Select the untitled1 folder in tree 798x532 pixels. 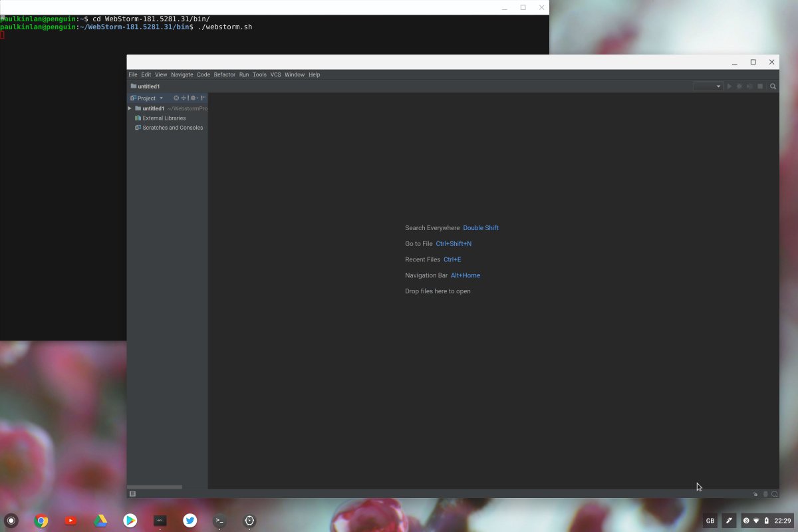click(150, 108)
